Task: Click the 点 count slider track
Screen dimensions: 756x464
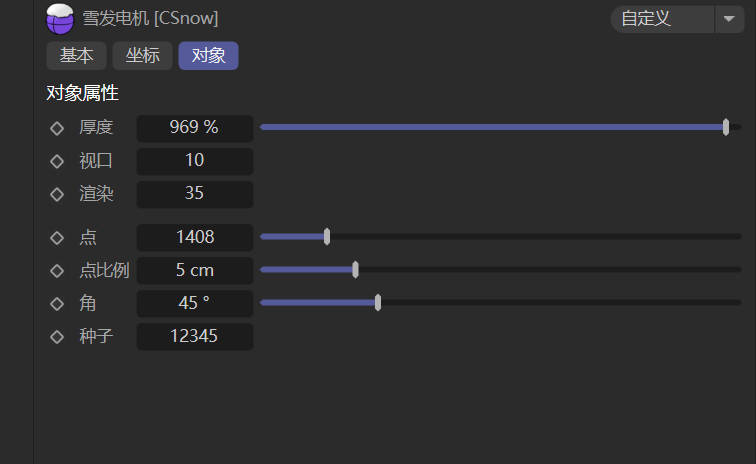Action: [x=530, y=237]
